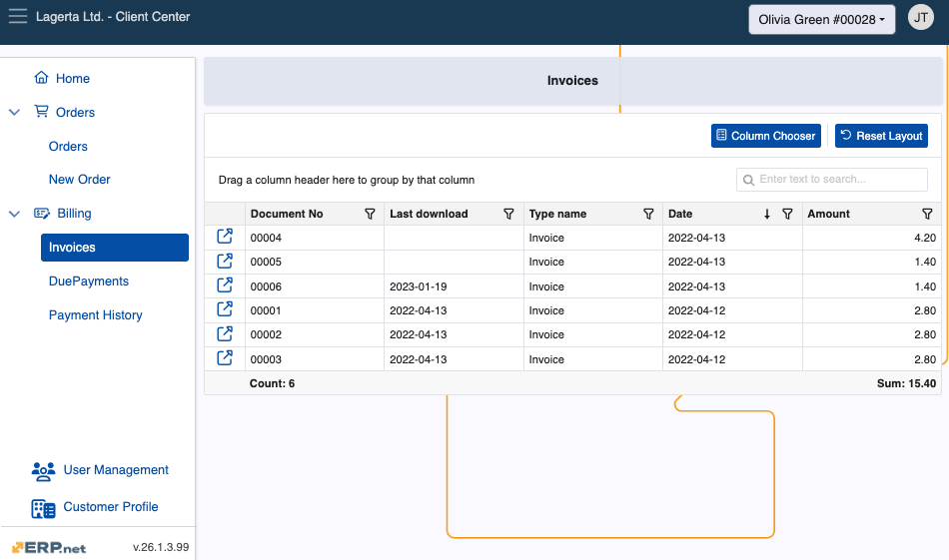Click the Amount column filter icon
Viewport: 949px width, 560px height.
(927, 214)
